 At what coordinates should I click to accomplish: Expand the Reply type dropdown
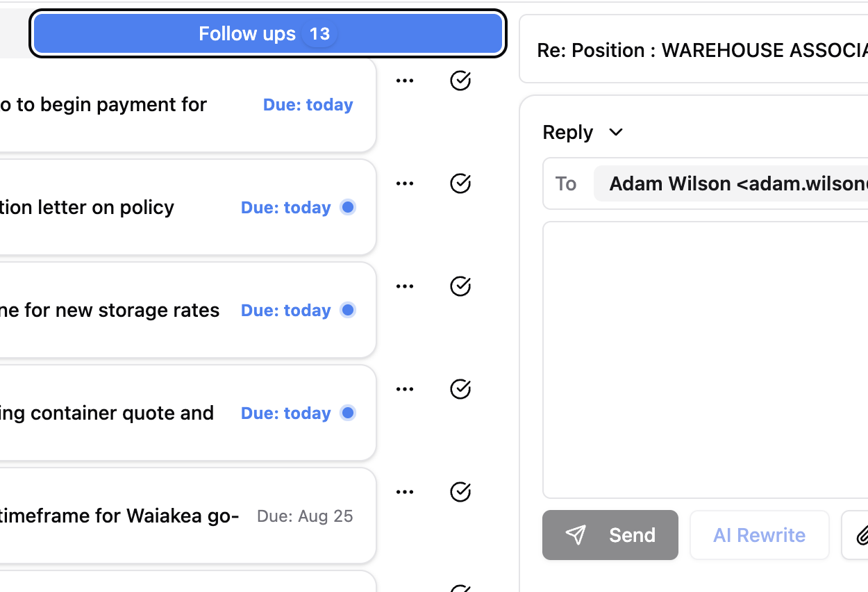[615, 132]
